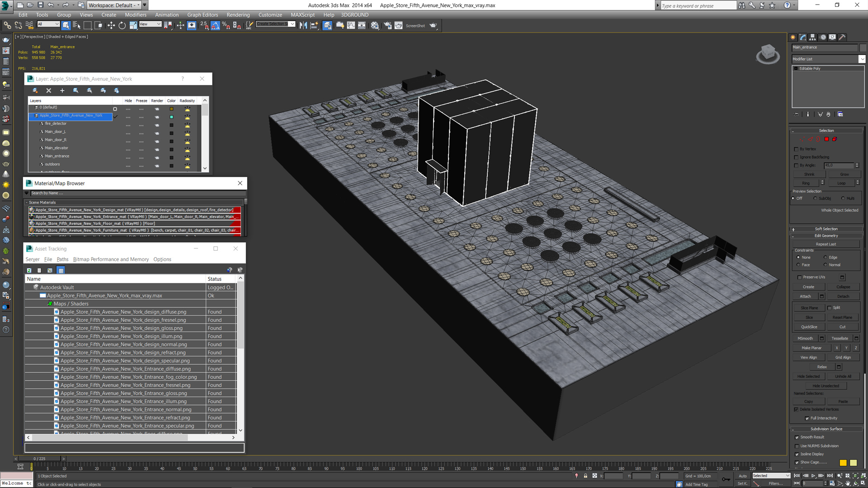Select Multi preview selection radio
868x488 pixels.
click(843, 198)
